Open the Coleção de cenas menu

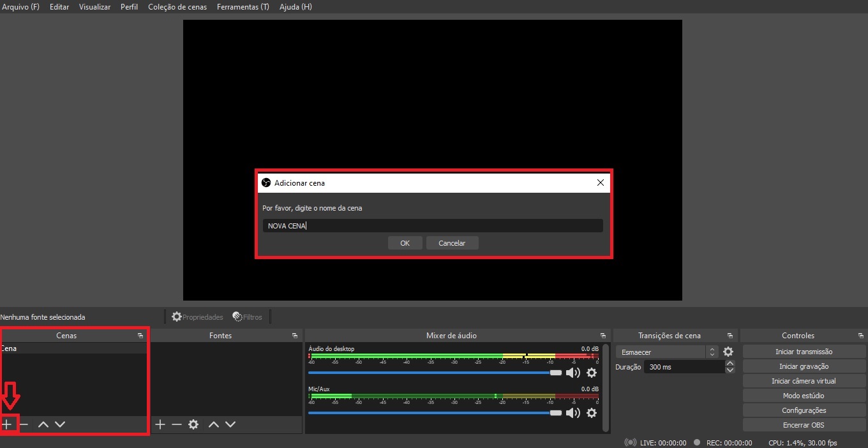point(177,7)
